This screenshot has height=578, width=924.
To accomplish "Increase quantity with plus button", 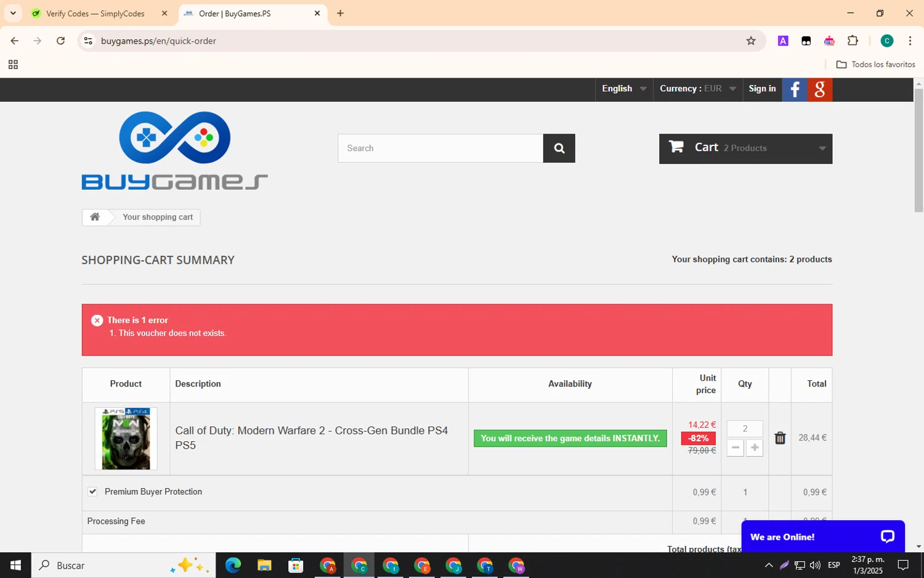I will click(755, 447).
